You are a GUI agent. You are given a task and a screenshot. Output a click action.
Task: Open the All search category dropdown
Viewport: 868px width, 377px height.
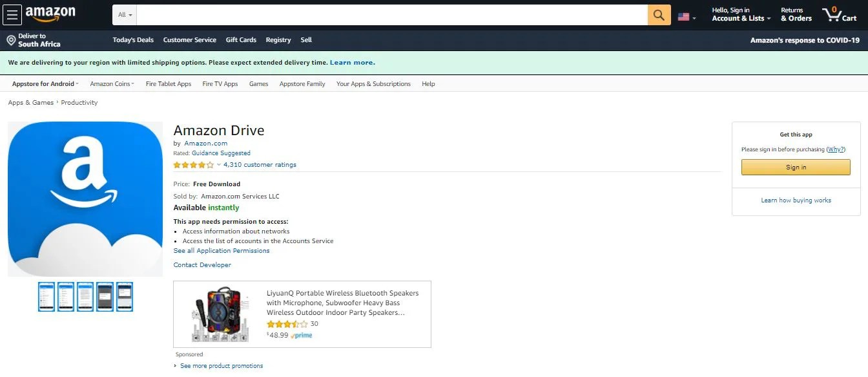pyautogui.click(x=124, y=14)
